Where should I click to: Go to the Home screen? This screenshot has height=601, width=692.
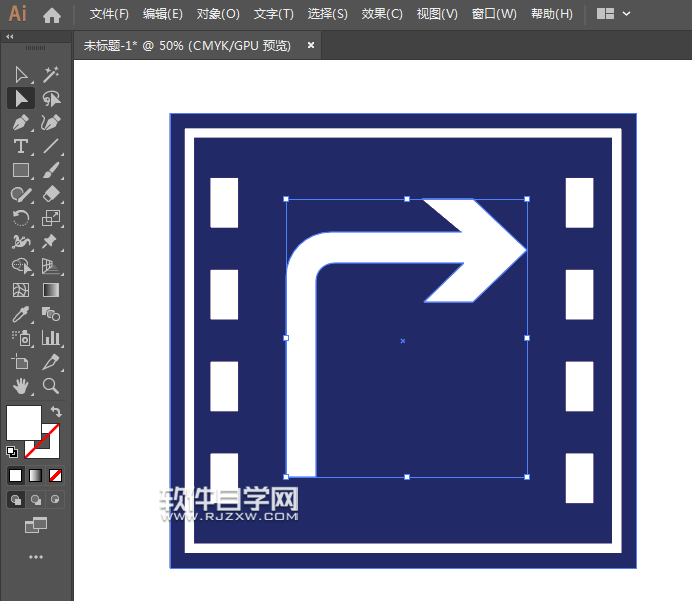[x=52, y=15]
